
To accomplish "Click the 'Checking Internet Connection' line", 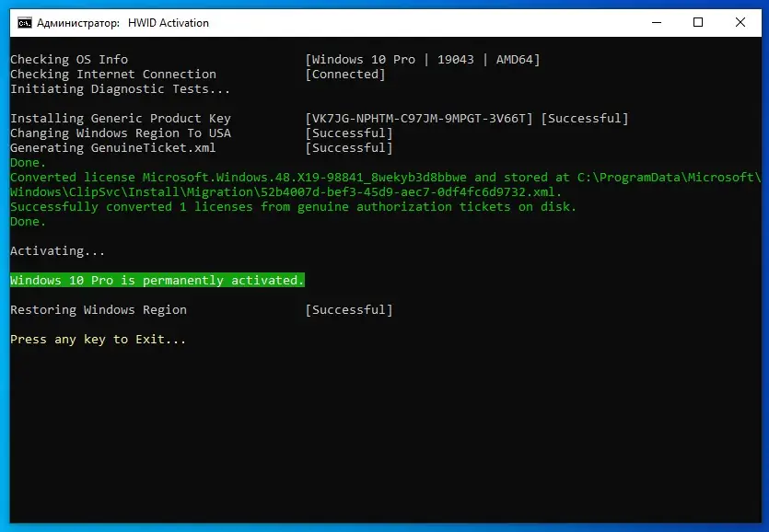I will 113,75.
